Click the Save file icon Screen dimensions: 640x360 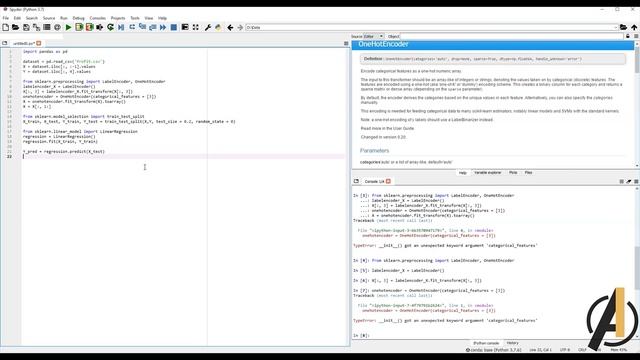tap(26, 27)
